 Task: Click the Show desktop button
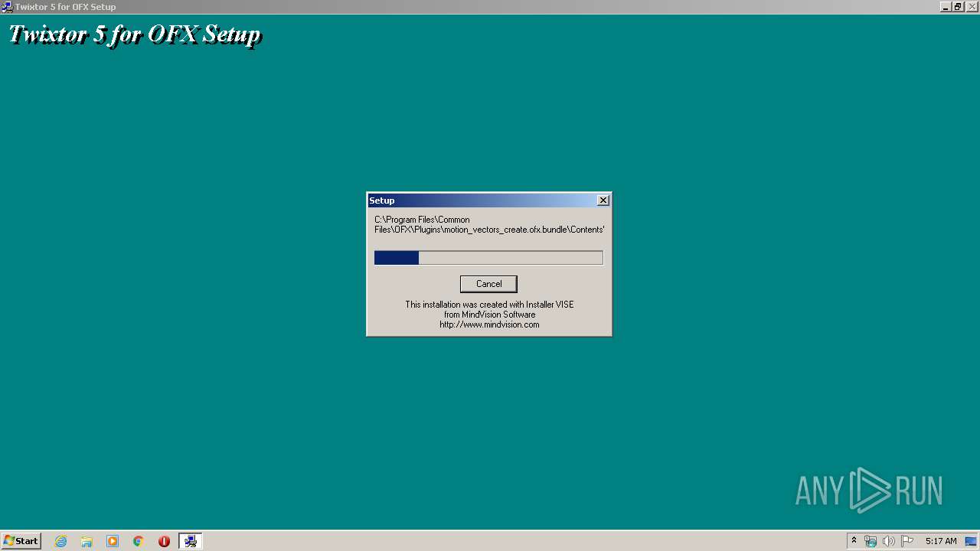[x=971, y=541]
